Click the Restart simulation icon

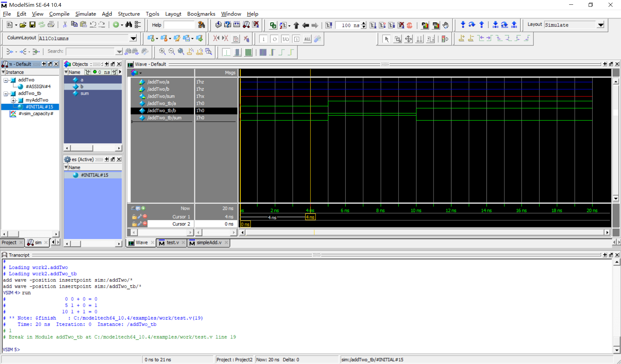pos(329,25)
